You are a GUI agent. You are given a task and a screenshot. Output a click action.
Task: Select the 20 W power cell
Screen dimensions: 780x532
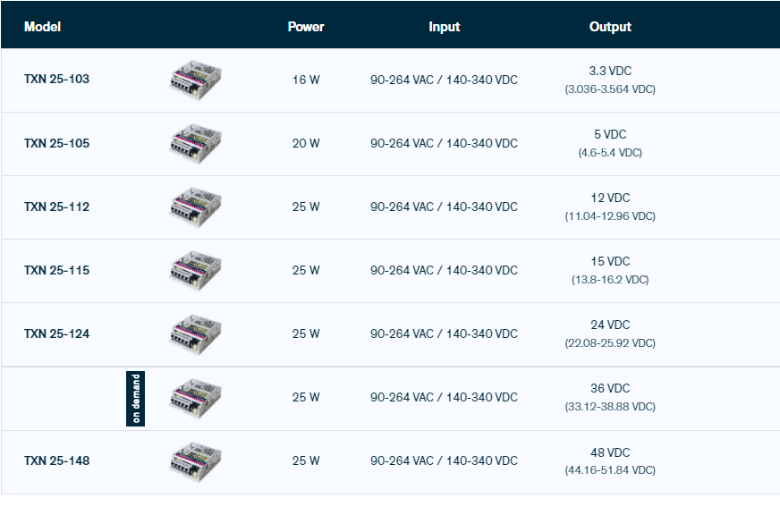(306, 143)
